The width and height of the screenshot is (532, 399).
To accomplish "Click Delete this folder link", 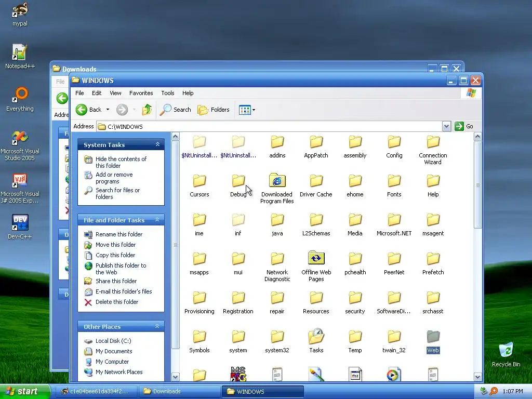I will tap(117, 302).
